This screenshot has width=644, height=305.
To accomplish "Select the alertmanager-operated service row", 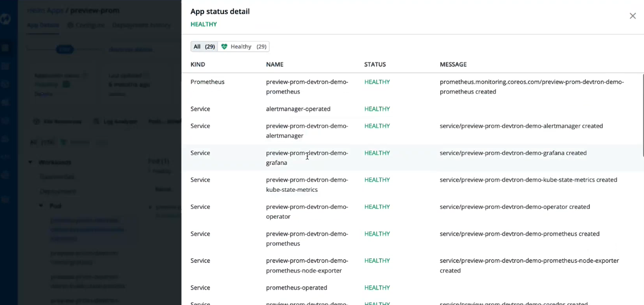I will point(298,109).
